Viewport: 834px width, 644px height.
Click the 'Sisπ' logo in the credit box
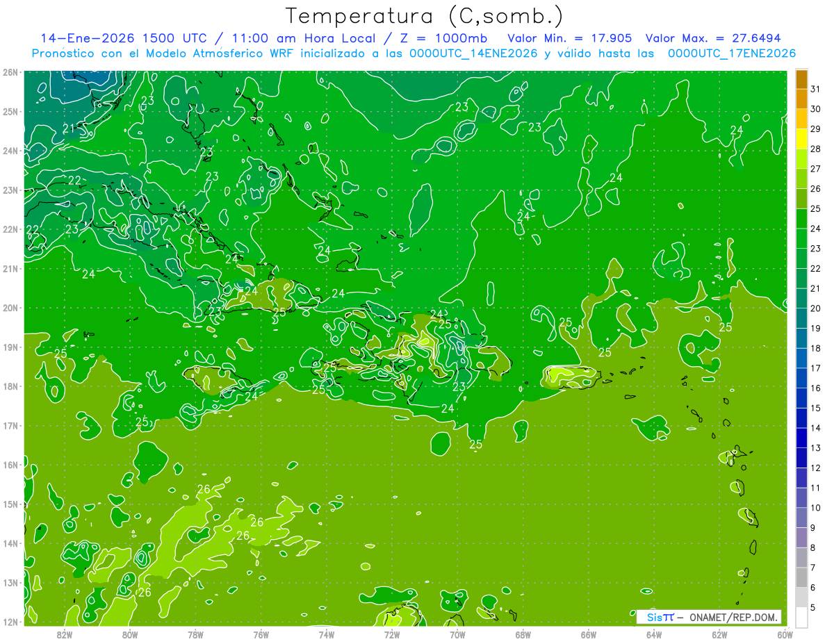point(660,617)
